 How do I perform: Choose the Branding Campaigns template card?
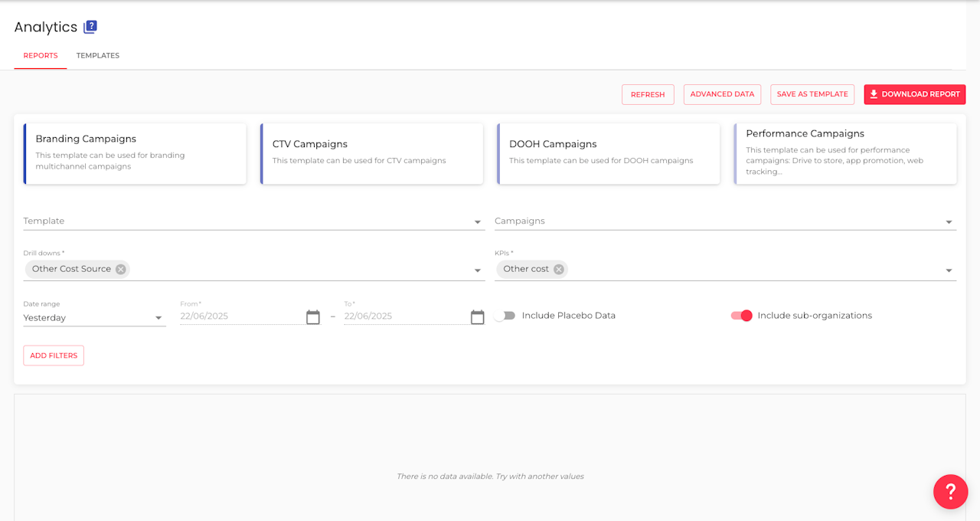pyautogui.click(x=136, y=153)
